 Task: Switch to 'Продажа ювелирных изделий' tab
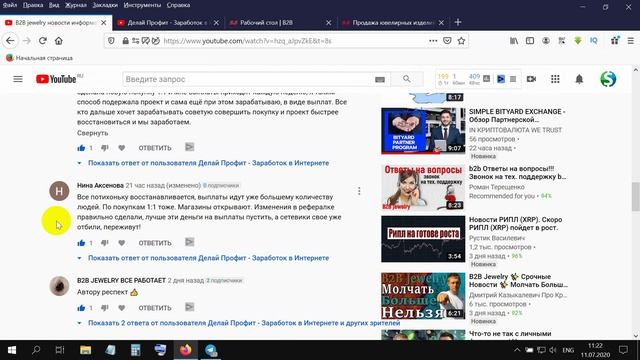393,23
